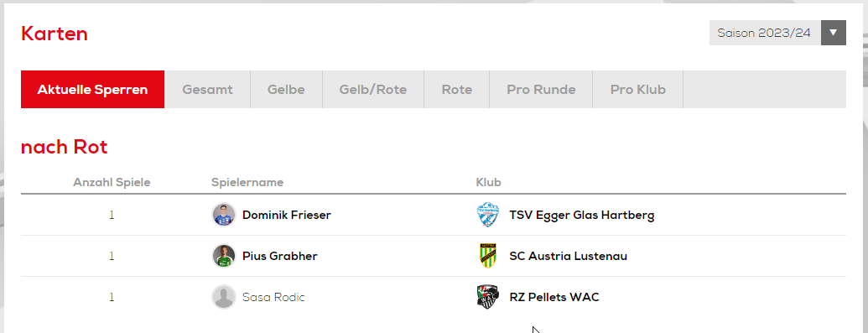Viewport: 868px width, 333px height.
Task: Open RZ Pellets WAC club link
Action: pos(554,297)
